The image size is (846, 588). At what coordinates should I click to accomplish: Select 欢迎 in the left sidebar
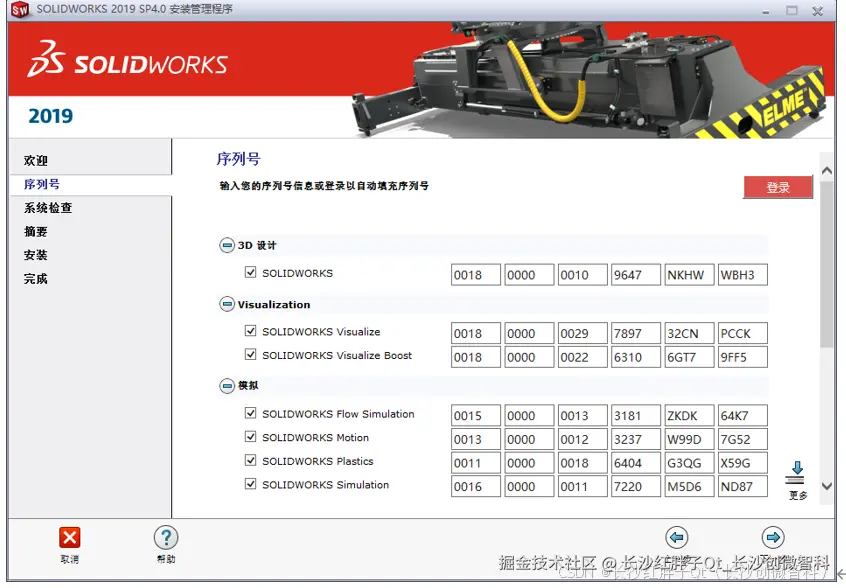point(36,160)
